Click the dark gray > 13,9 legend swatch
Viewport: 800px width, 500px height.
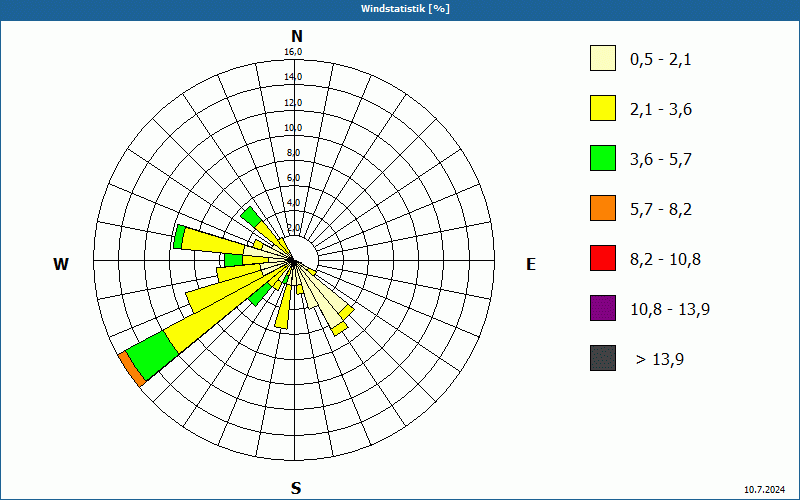(x=603, y=358)
